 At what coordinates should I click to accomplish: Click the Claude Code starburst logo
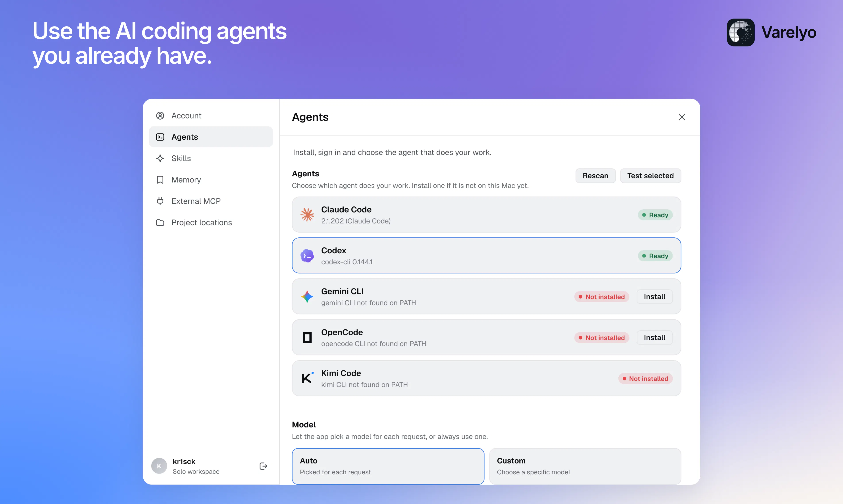click(307, 215)
